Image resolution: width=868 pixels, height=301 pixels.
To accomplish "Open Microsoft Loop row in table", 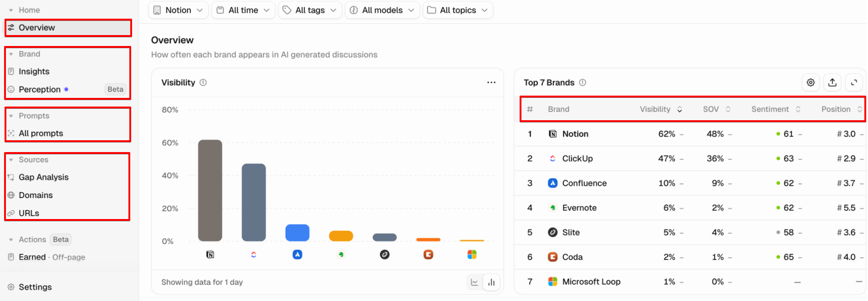I will point(690,281).
